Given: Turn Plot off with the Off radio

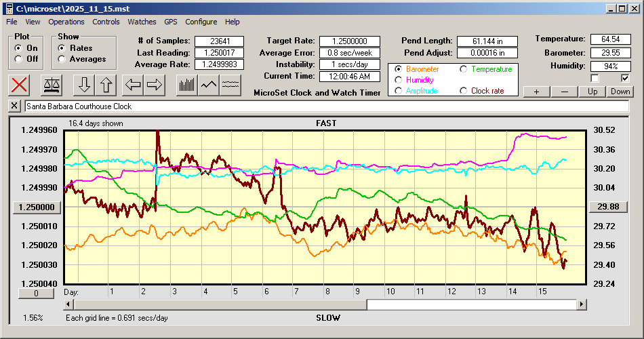Looking at the screenshot, I should [18, 59].
